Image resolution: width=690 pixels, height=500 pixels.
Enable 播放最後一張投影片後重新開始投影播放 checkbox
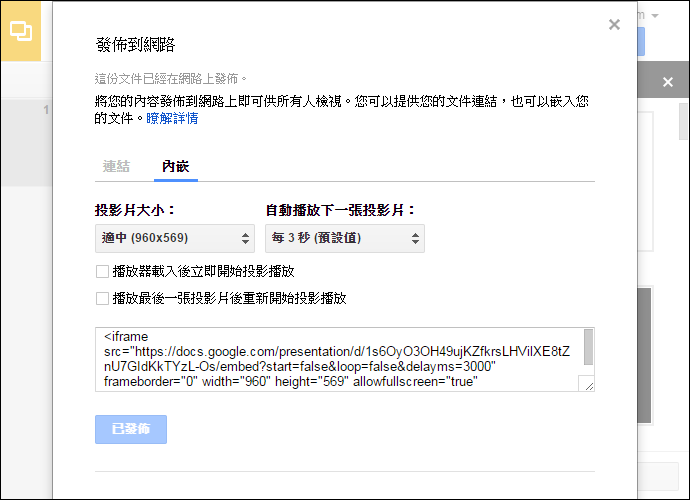coord(102,298)
